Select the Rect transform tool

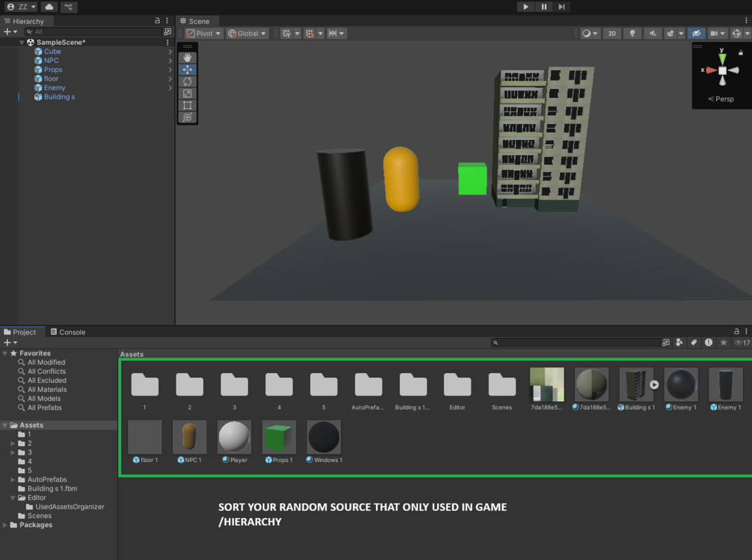point(187,106)
